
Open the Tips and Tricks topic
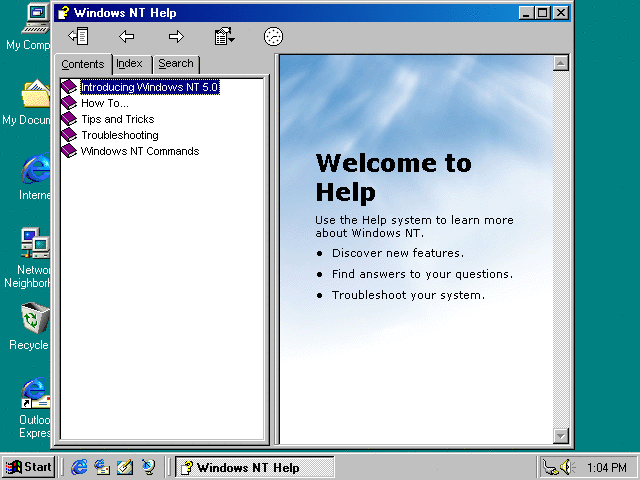pyautogui.click(x=117, y=119)
